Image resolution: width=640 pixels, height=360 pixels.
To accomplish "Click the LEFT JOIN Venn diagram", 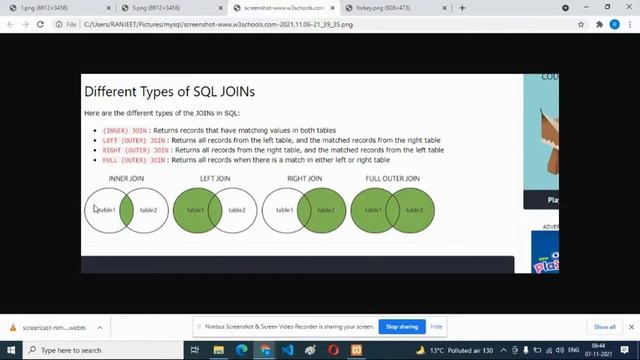I will coord(215,210).
